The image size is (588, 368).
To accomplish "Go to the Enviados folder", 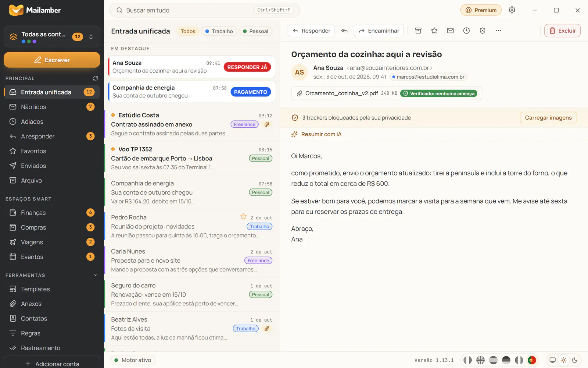I will 52,166.
